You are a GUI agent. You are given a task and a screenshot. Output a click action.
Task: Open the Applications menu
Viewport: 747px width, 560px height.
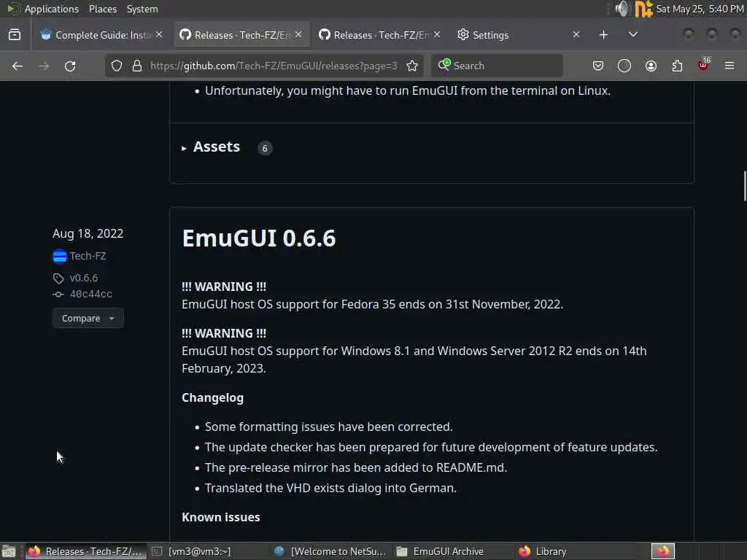coord(52,9)
